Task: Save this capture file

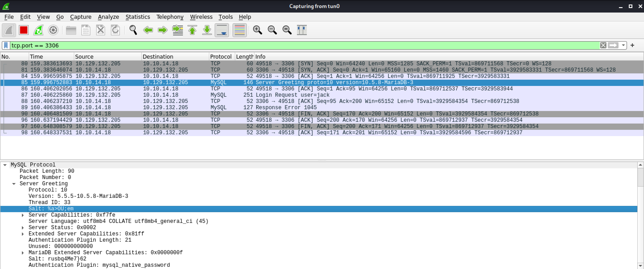Action: coord(86,30)
